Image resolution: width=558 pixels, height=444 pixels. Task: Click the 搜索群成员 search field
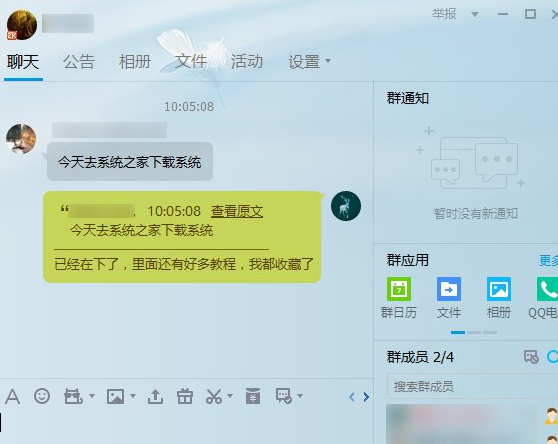tap(472, 386)
